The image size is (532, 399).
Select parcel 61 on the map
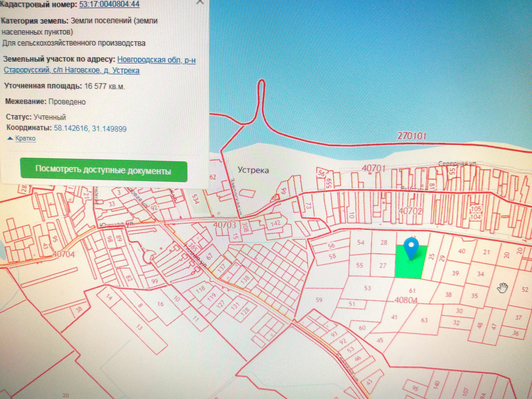click(x=412, y=290)
